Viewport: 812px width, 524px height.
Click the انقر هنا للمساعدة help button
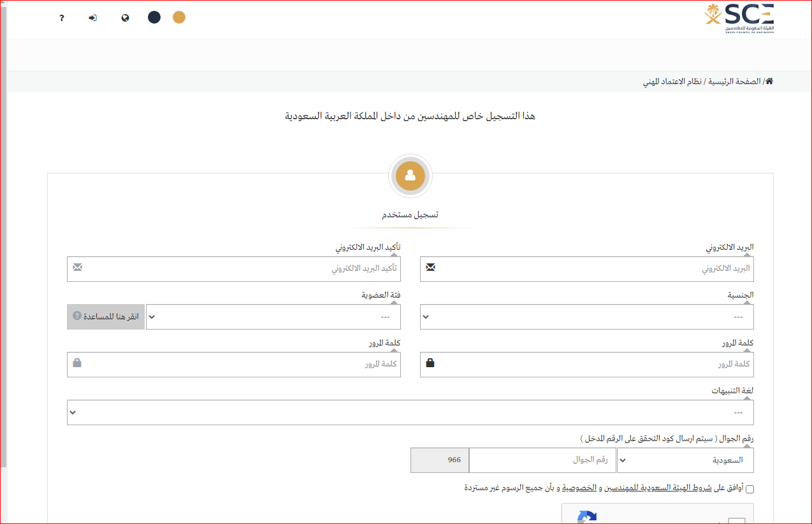105,317
